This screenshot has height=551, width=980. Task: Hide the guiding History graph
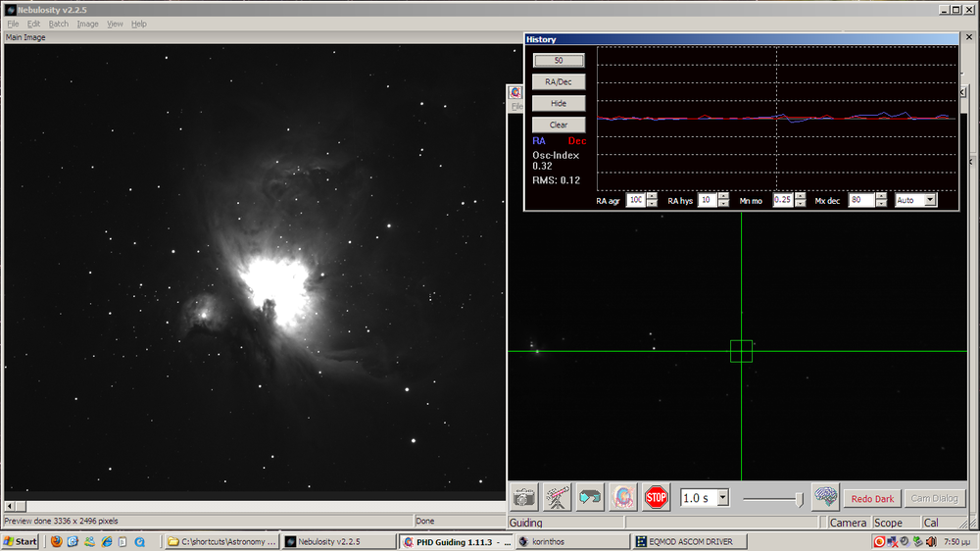pyautogui.click(x=559, y=103)
